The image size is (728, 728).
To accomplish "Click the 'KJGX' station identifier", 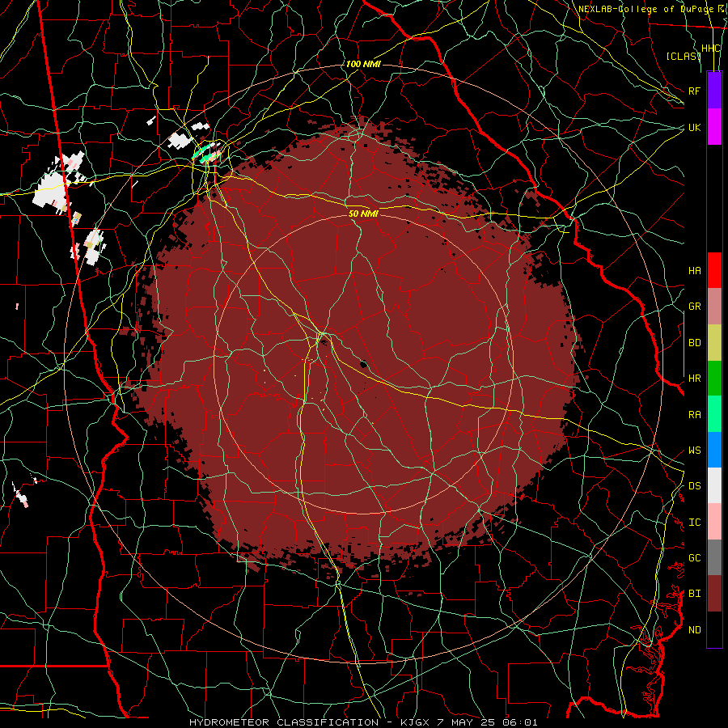I will pos(415,722).
